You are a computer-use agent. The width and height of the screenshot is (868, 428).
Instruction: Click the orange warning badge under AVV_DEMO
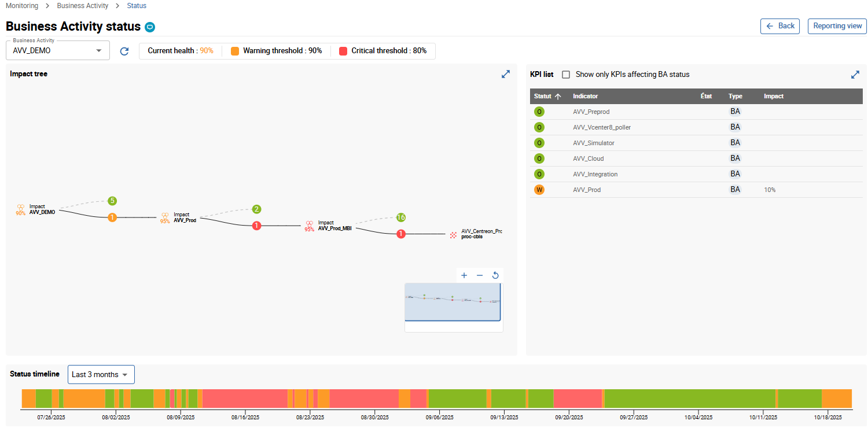(x=112, y=217)
